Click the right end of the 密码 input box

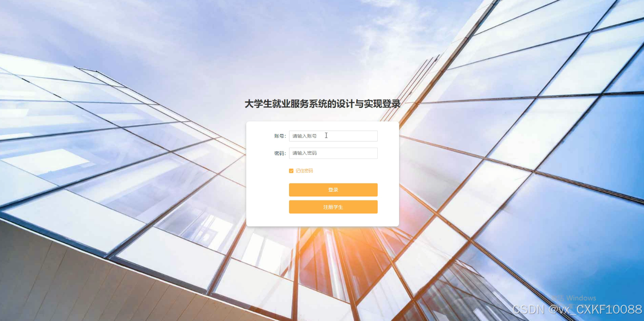click(371, 153)
